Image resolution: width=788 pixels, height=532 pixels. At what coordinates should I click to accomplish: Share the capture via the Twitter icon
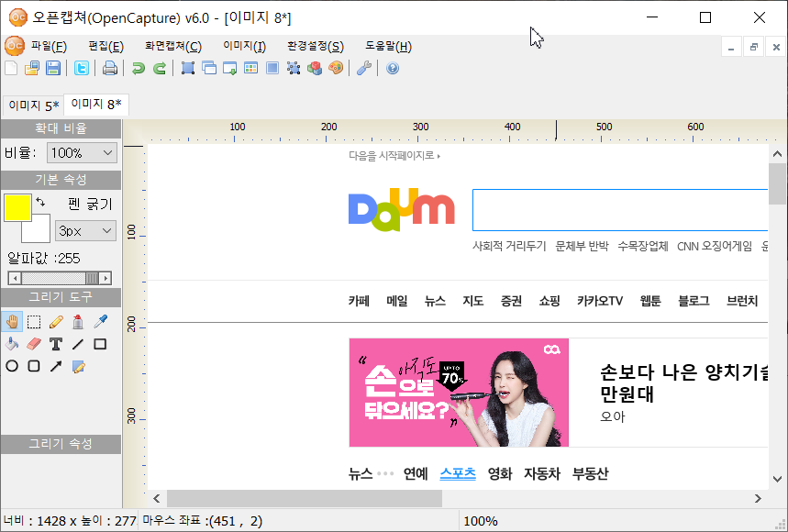(x=82, y=68)
